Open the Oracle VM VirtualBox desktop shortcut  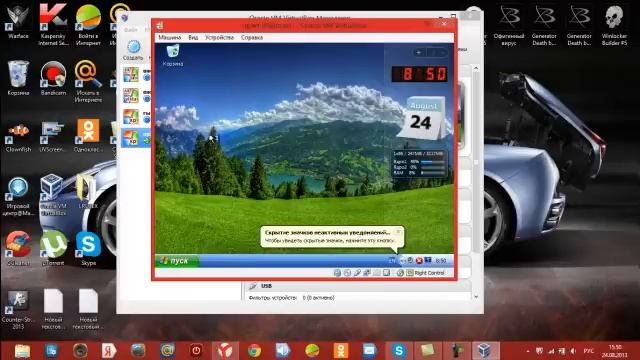click(53, 195)
